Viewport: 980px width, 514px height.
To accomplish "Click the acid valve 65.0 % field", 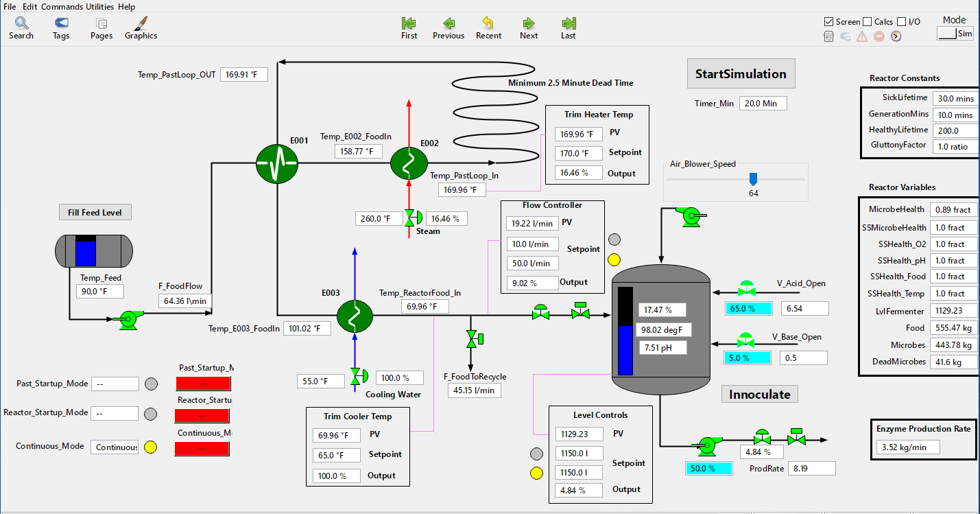I will (x=749, y=309).
